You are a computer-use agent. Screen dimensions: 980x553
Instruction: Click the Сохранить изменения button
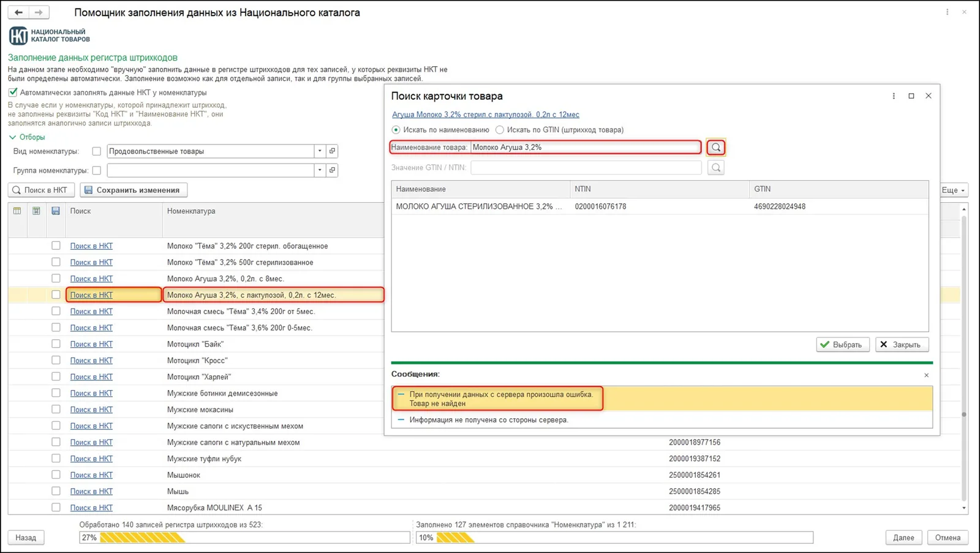point(134,190)
